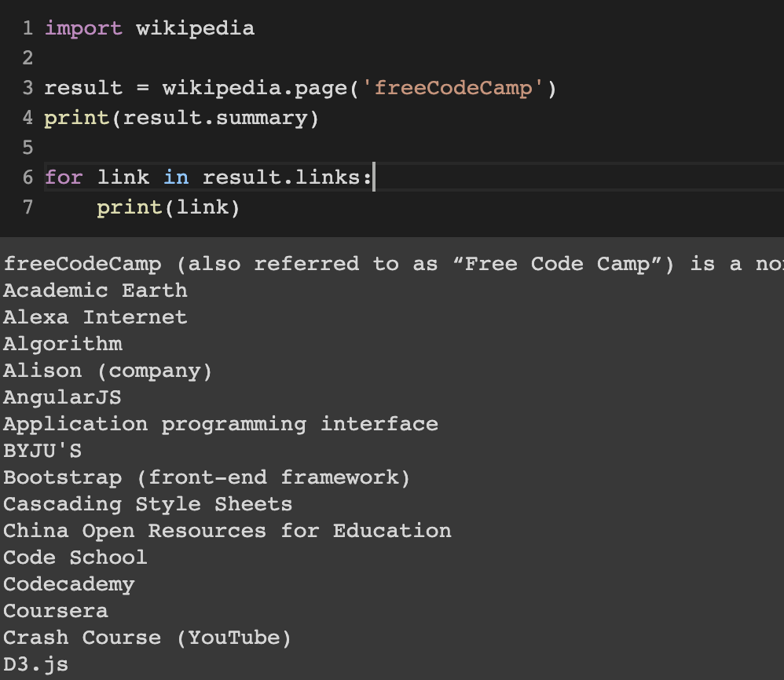
Task: Click 'print(result.summary)' on line 4
Action: (181, 119)
